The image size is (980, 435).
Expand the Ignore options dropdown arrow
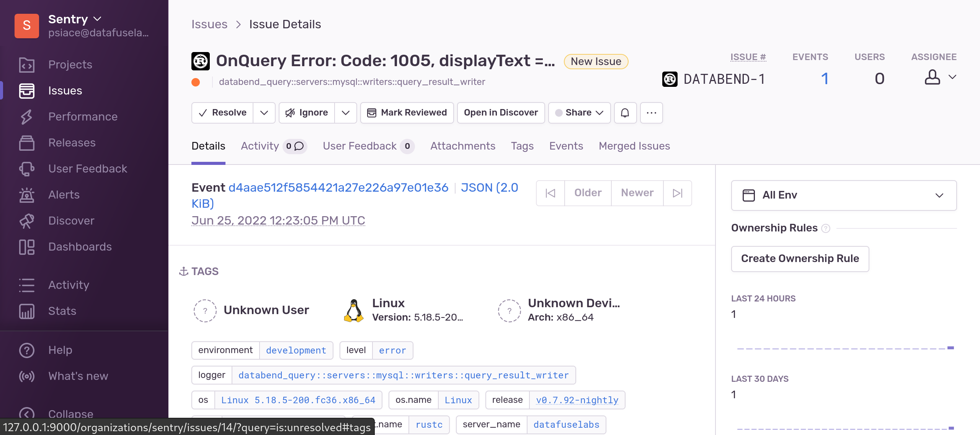pyautogui.click(x=345, y=112)
